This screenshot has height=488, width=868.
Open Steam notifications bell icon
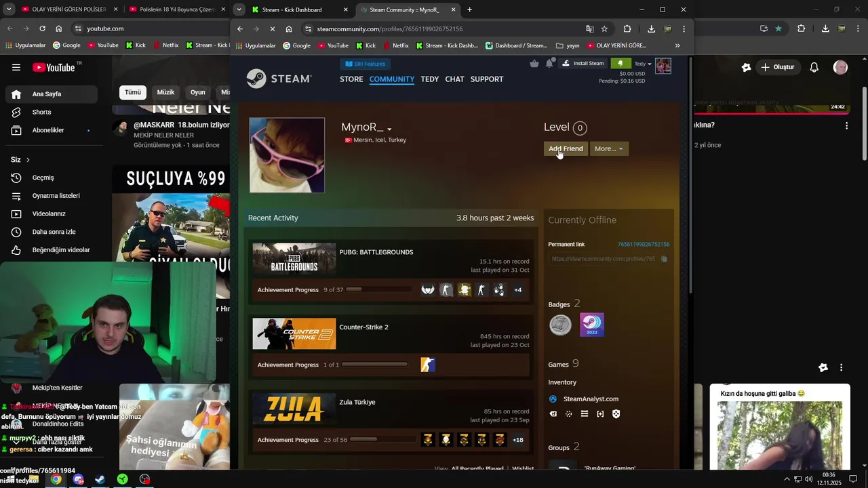coord(550,63)
